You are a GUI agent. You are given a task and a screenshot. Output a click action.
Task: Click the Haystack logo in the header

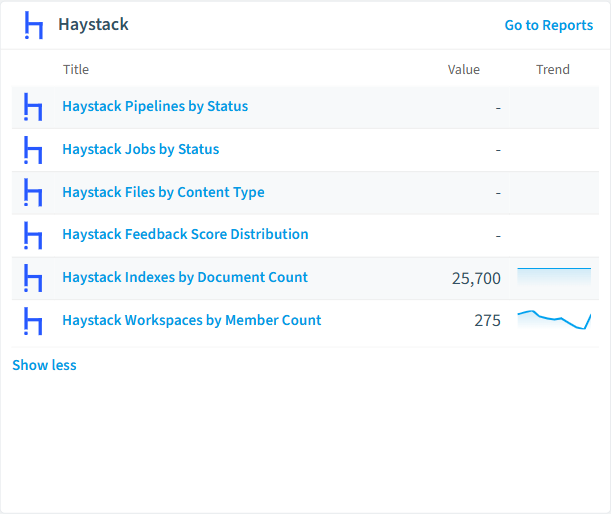click(34, 25)
